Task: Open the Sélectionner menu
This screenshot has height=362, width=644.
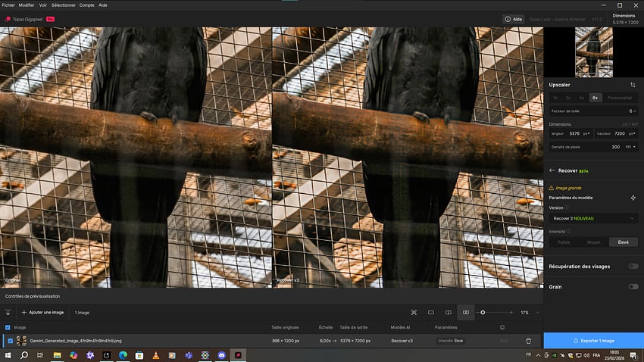Action: (64, 5)
